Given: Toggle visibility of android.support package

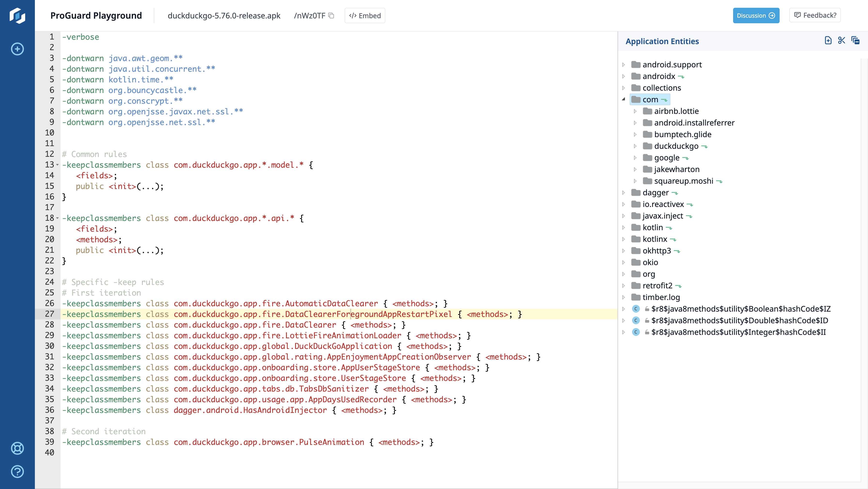Looking at the screenshot, I should pyautogui.click(x=624, y=64).
